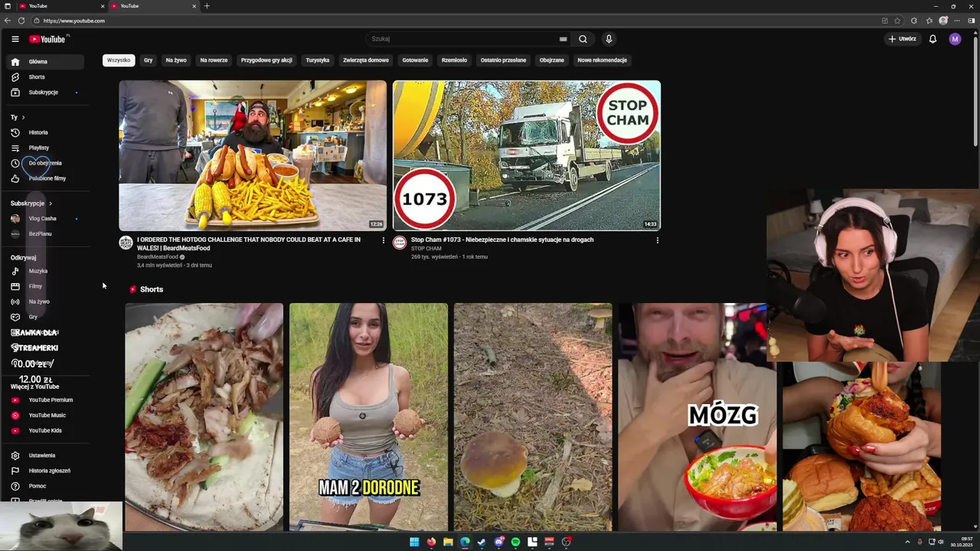This screenshot has width=980, height=551.
Task: Filter by Turystyka chip
Action: pyautogui.click(x=318, y=60)
